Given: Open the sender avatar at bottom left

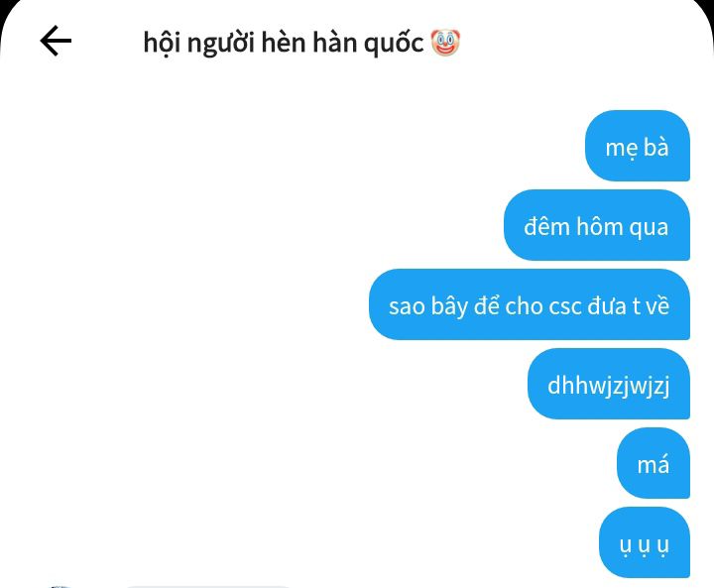Looking at the screenshot, I should tap(59, 587).
